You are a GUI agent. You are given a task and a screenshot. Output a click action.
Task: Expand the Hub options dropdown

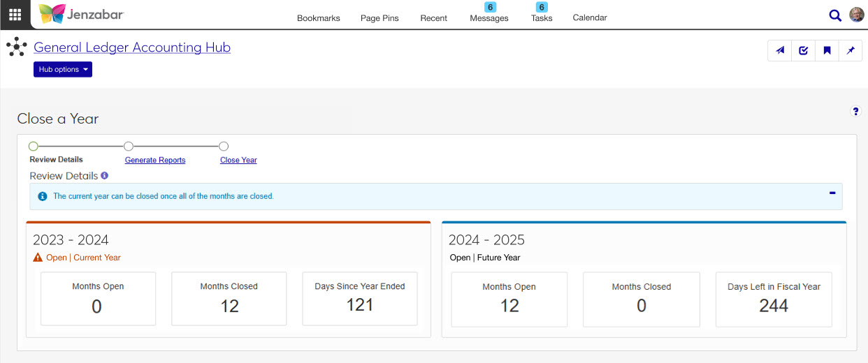point(63,69)
